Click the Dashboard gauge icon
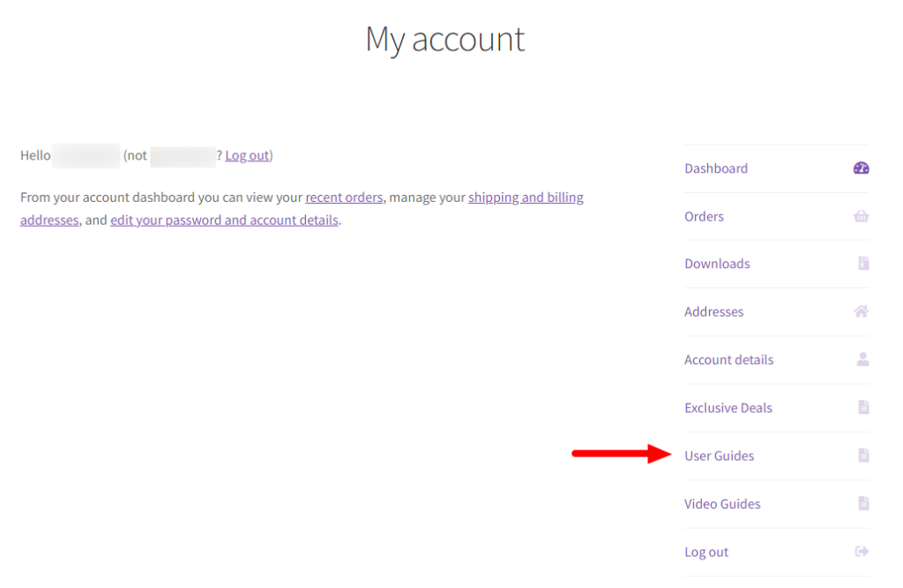The image size is (903, 588). tap(861, 167)
